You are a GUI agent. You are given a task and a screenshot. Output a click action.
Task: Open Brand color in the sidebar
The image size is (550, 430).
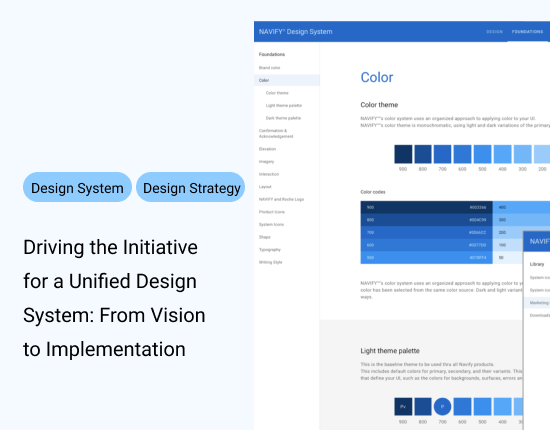tap(269, 68)
